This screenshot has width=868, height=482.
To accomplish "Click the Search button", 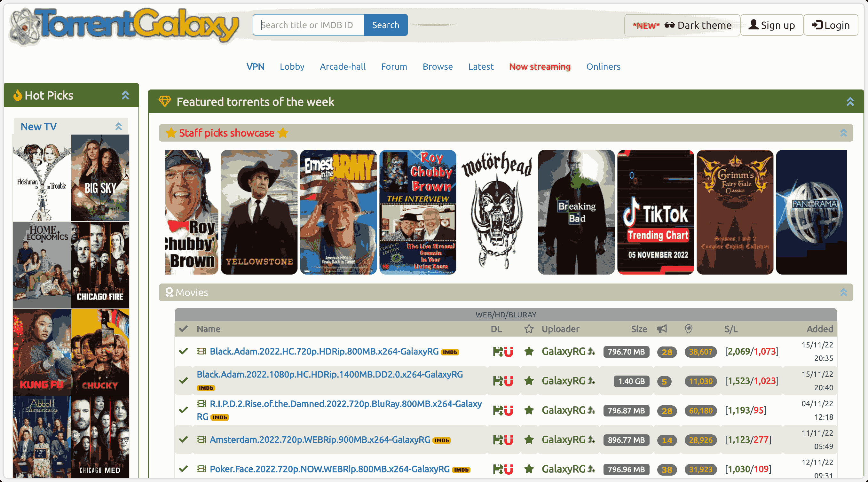I will tap(385, 25).
